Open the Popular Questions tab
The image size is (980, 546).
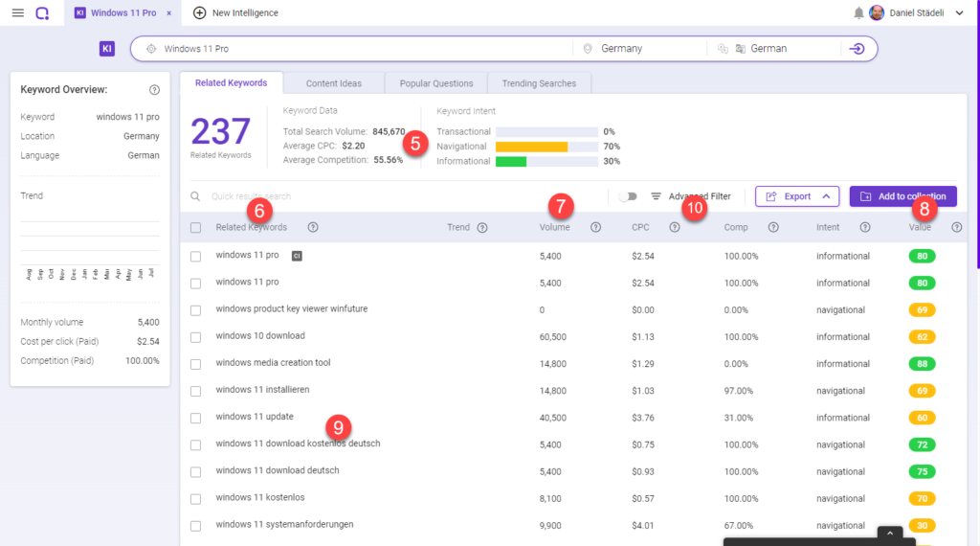click(436, 83)
